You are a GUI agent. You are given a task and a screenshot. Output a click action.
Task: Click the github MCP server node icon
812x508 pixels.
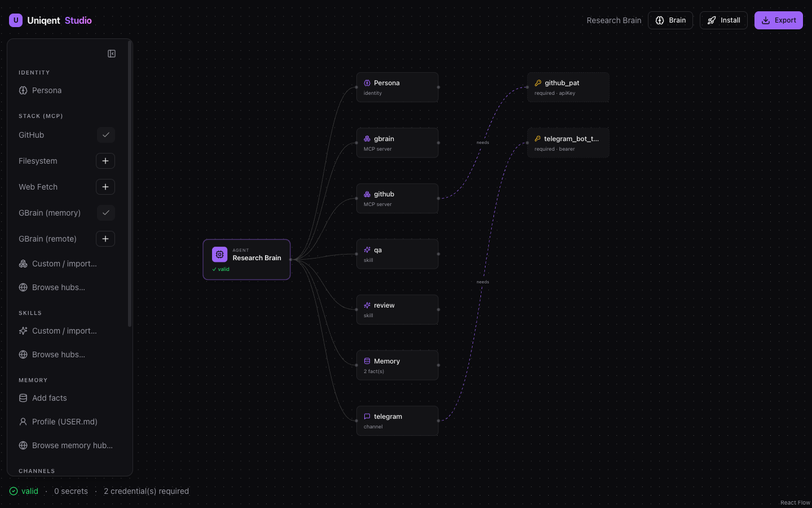[x=367, y=194]
